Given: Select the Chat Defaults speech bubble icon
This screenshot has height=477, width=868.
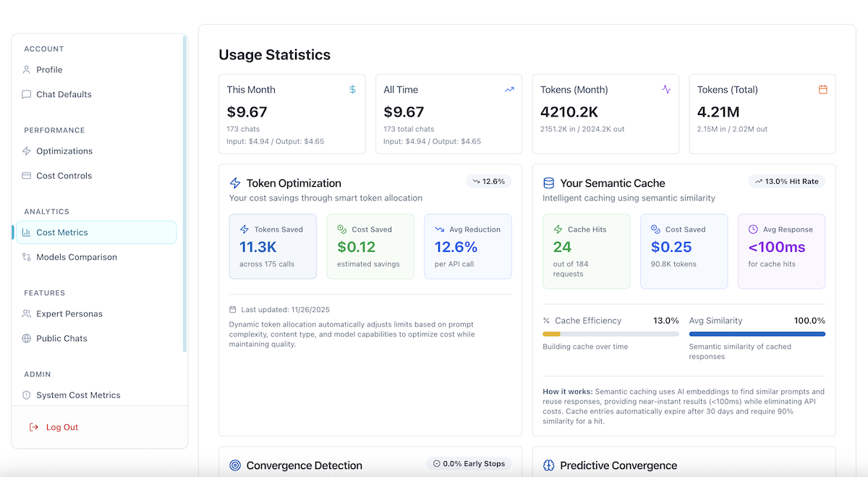Looking at the screenshot, I should (x=25, y=94).
